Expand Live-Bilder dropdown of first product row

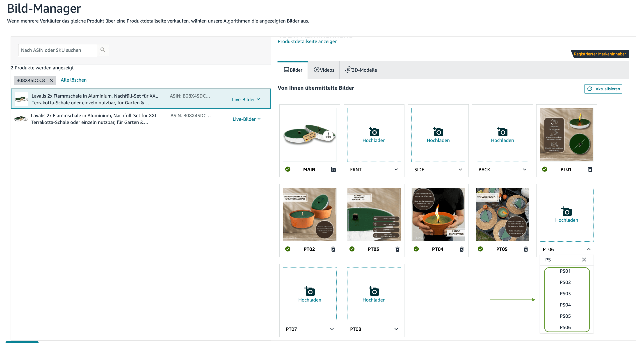click(246, 99)
